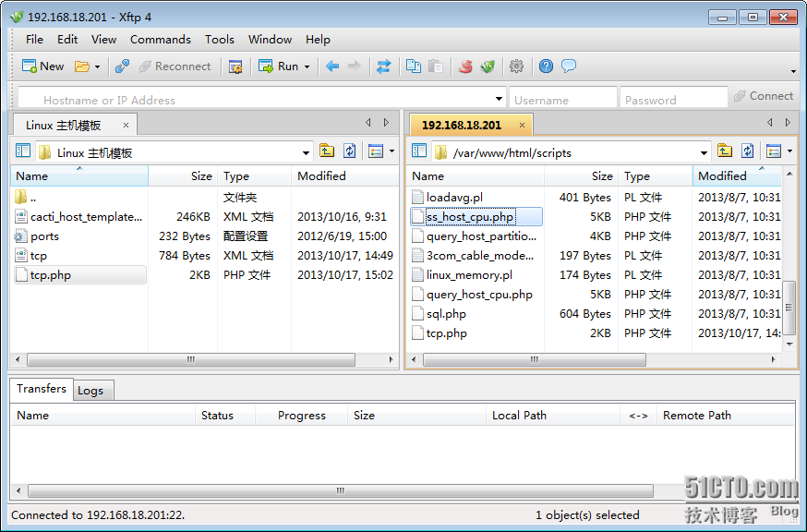Click the local pane view mode icon
The image size is (807, 532).
coord(376,151)
